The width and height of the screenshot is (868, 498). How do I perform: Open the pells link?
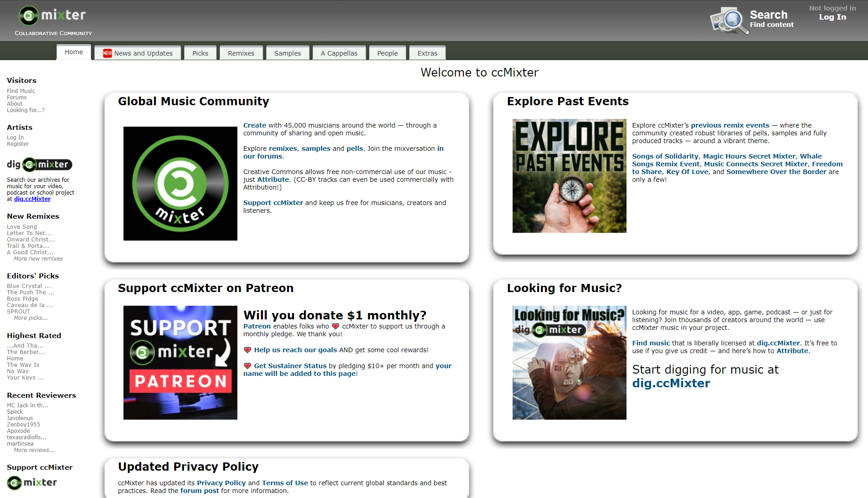tap(355, 149)
